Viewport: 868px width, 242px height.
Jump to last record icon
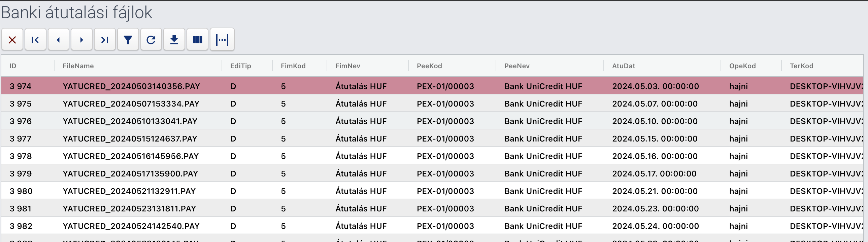(105, 40)
